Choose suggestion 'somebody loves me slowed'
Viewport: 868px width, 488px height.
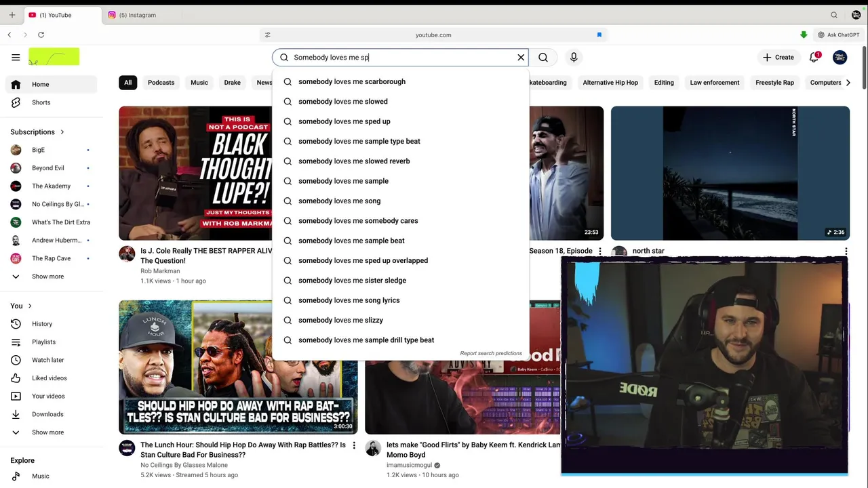[400, 102]
